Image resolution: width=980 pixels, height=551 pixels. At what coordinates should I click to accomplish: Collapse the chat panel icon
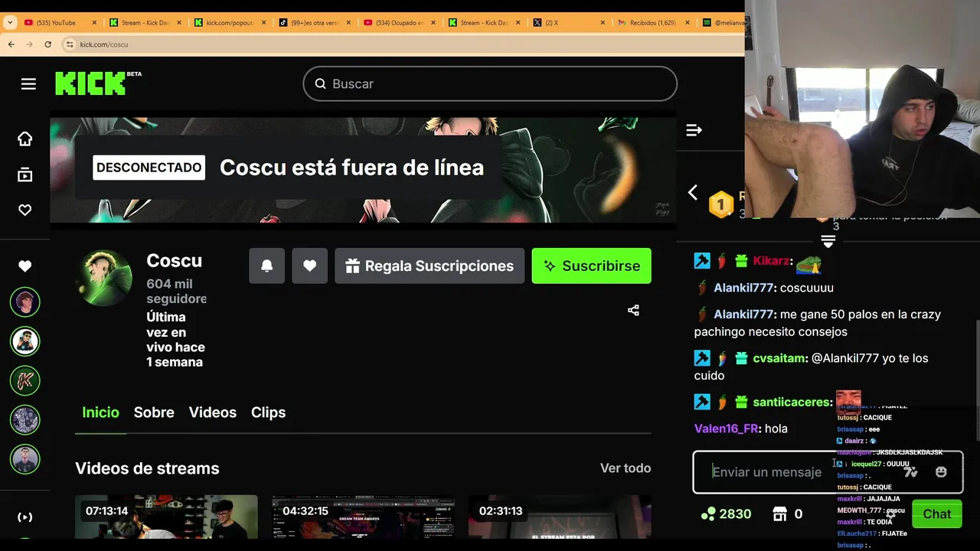[694, 130]
